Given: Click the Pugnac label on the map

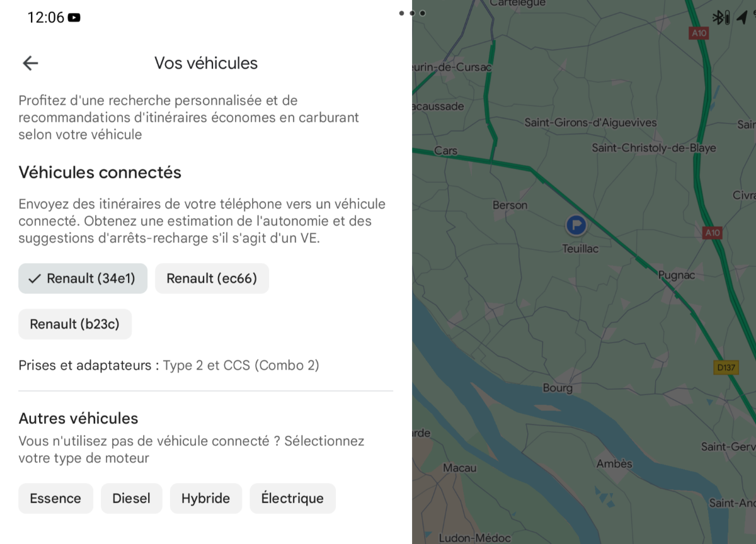Looking at the screenshot, I should (x=677, y=275).
